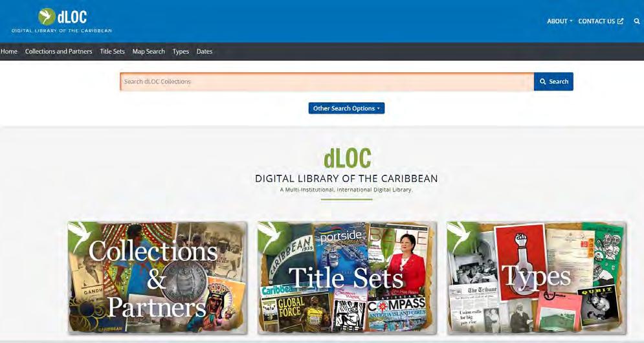
Task: Click the hummingbird badge on Types tile
Action: click(458, 236)
